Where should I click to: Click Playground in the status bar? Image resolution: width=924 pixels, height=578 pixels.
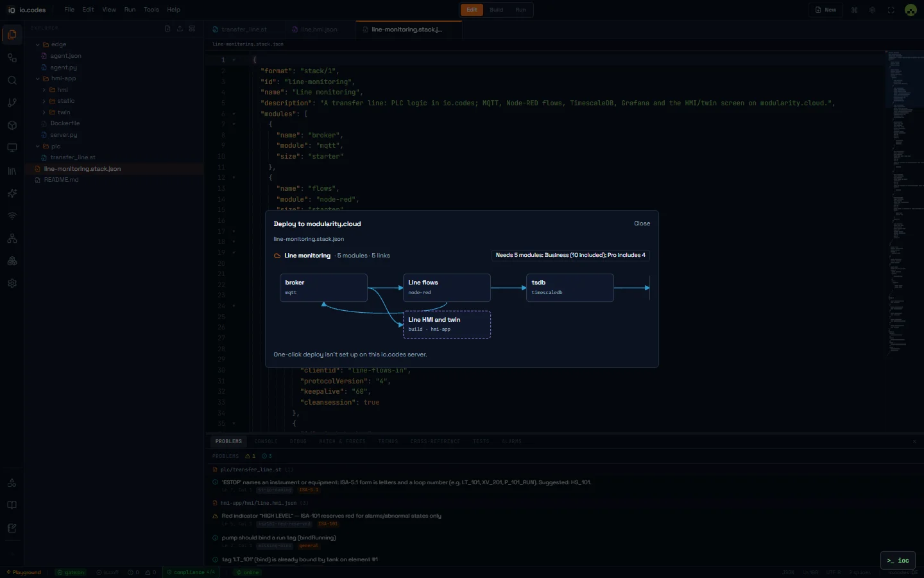[x=23, y=572]
